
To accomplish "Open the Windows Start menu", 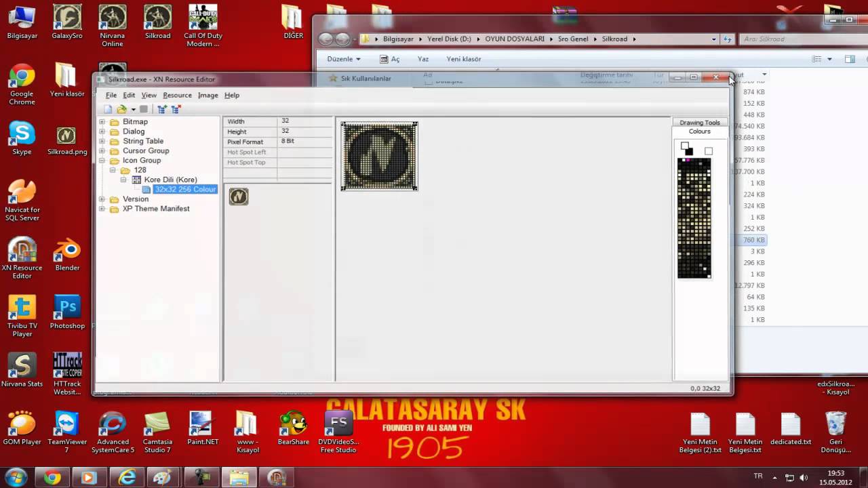I will tap(16, 476).
